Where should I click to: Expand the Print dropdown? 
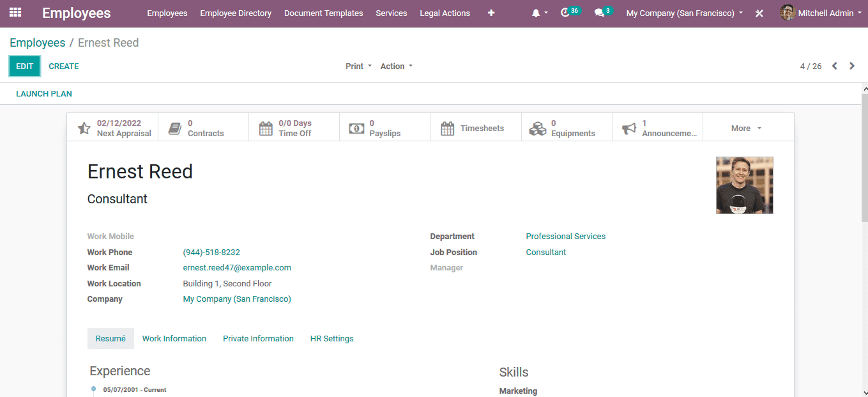[x=358, y=66]
